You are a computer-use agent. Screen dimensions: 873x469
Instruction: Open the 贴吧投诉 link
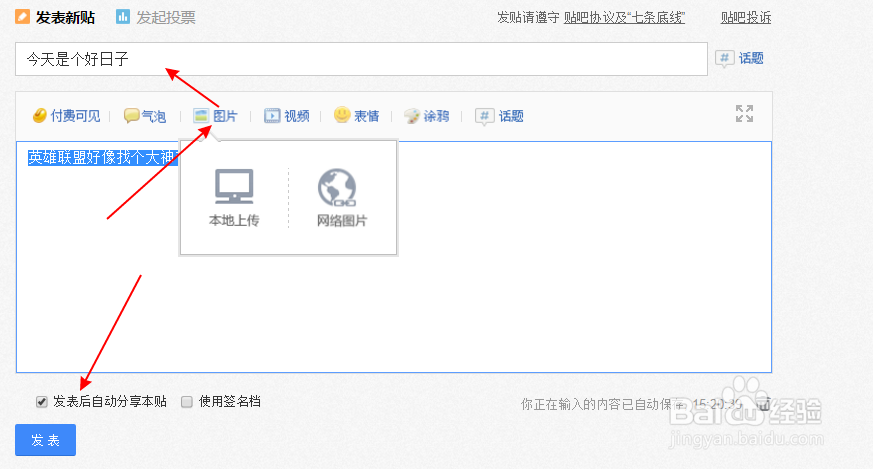pyautogui.click(x=746, y=17)
